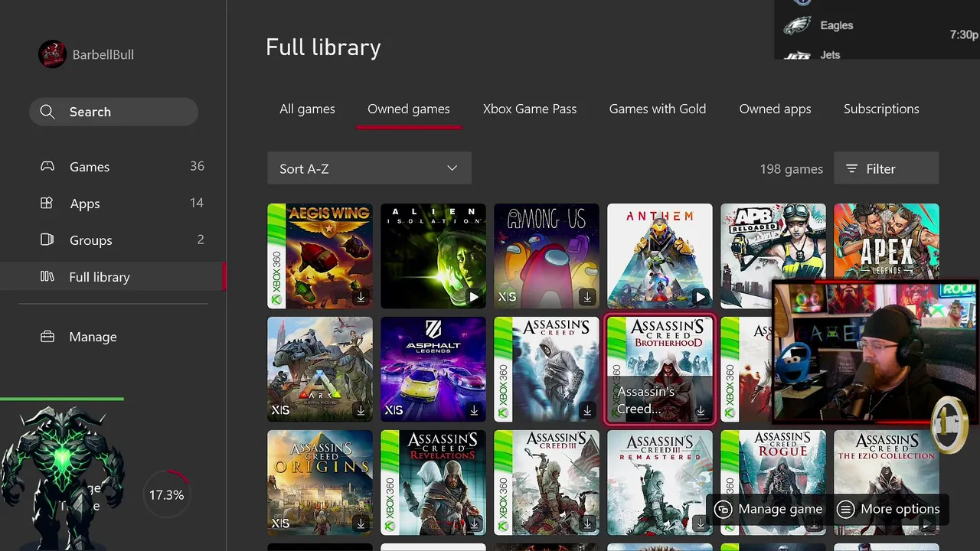Click X|S badge on Origins tile
This screenshot has width=980, height=551.
[x=280, y=523]
